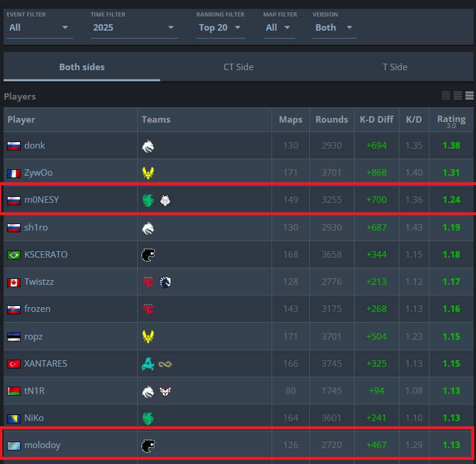Image resolution: width=476 pixels, height=464 pixels.
Task: Open tN1R's player profile link
Action: click(x=34, y=390)
